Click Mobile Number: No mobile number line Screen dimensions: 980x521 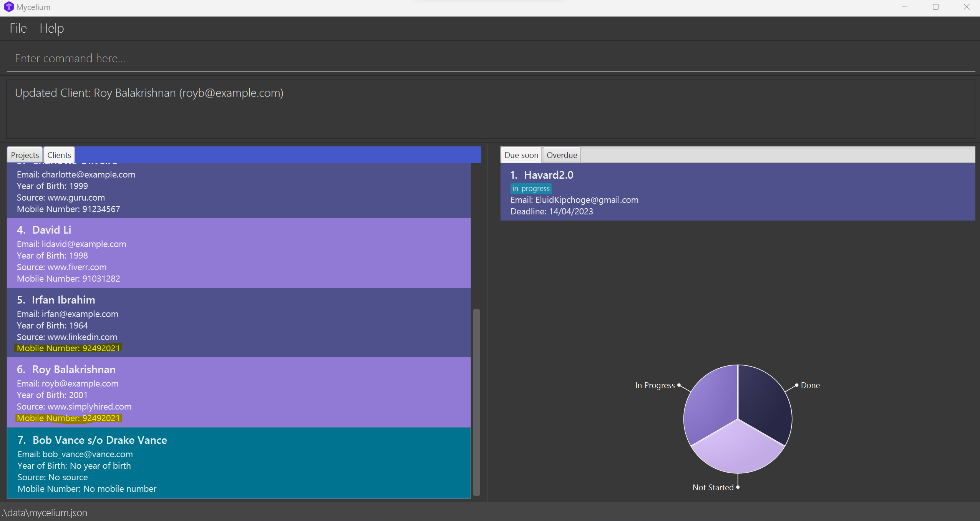87,489
